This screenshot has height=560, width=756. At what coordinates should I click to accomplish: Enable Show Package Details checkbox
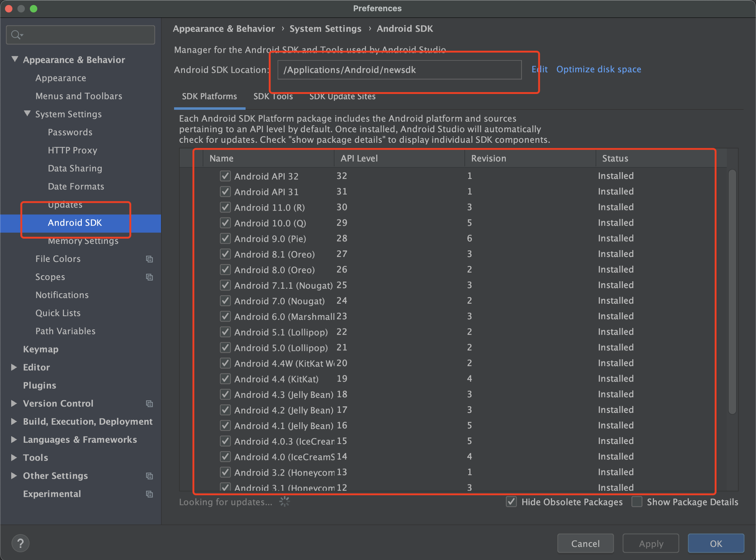point(637,502)
